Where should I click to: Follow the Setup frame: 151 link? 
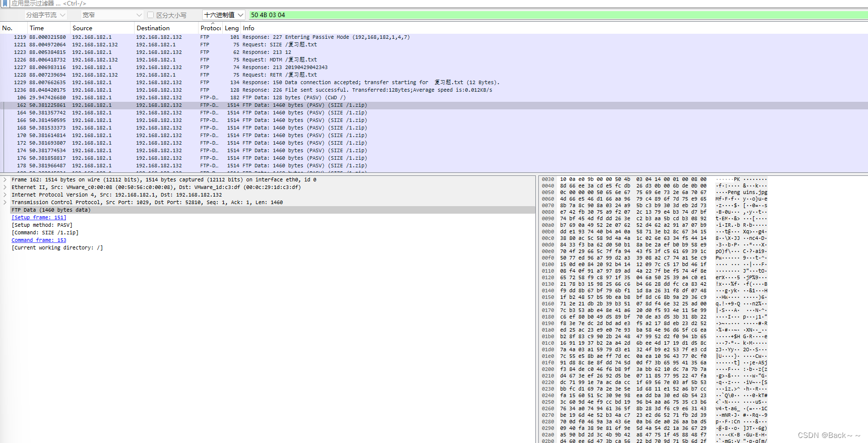tap(39, 217)
